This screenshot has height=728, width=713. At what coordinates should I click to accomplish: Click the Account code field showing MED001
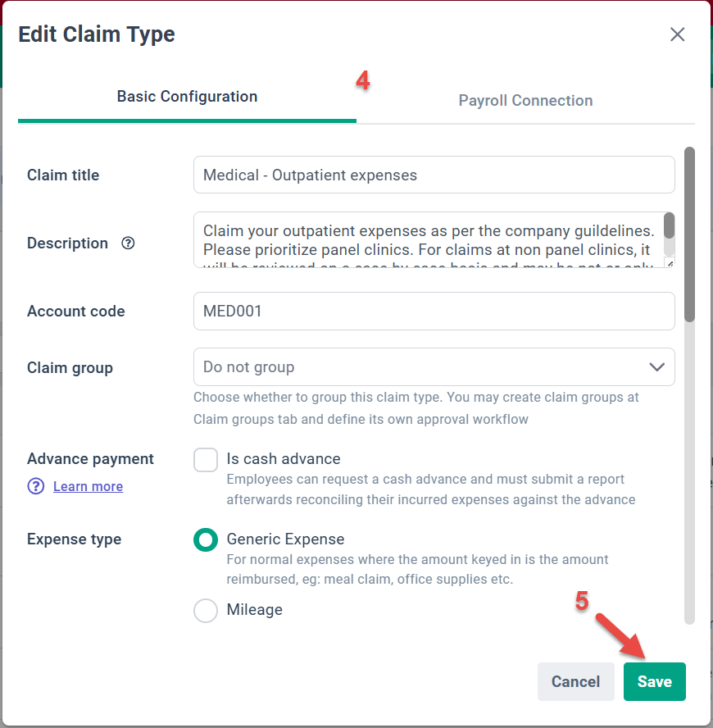(x=434, y=311)
